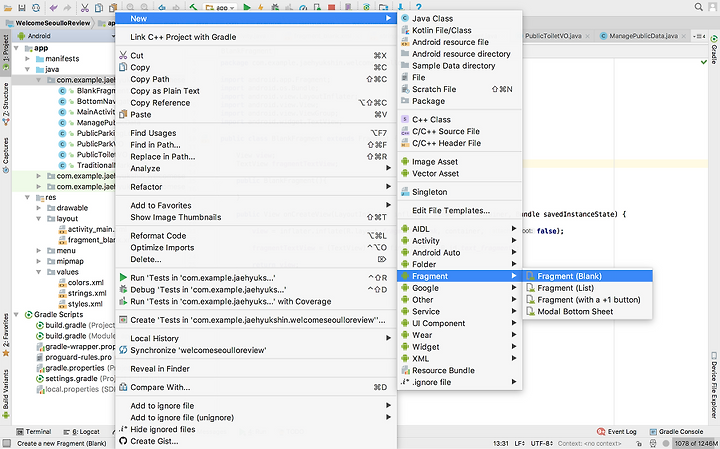Select Vector Asset in the New submenu
This screenshot has width=720, height=449.
click(x=459, y=174)
